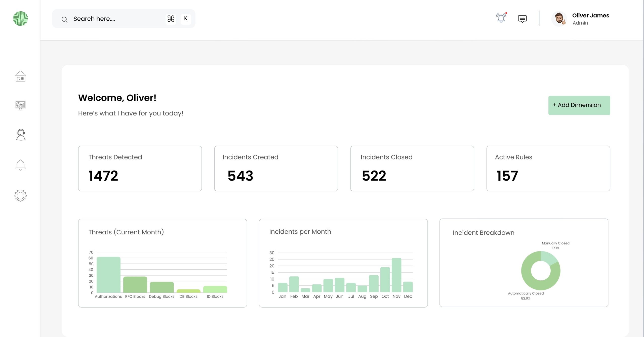
Task: Click the Add Dimension button
Action: 579,105
